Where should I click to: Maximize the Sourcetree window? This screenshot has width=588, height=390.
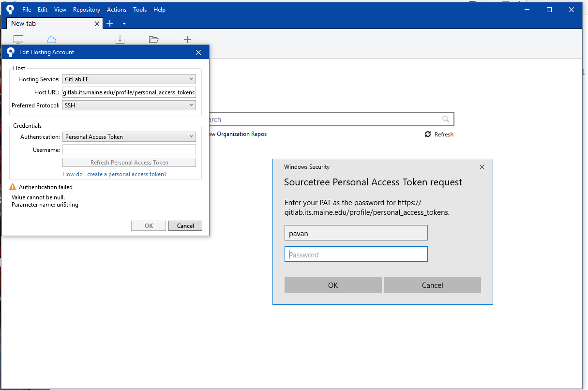[549, 10]
